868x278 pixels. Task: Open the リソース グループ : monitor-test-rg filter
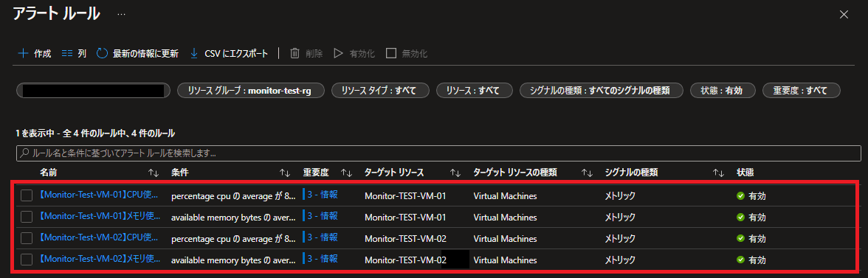[x=251, y=91]
